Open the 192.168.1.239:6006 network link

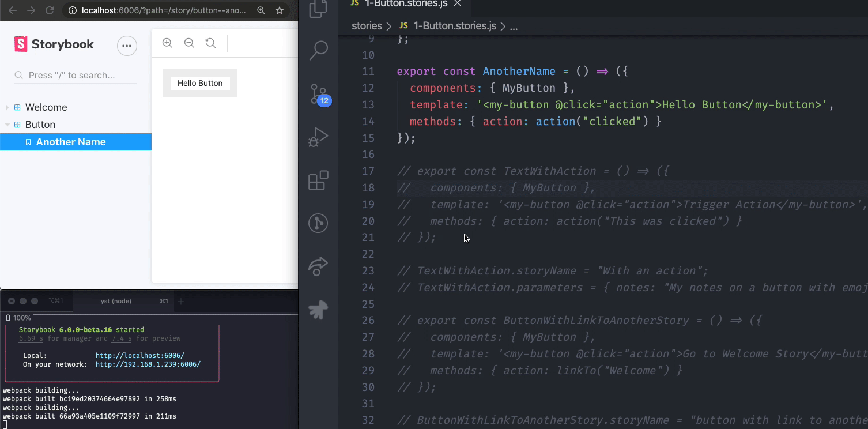[148, 364]
